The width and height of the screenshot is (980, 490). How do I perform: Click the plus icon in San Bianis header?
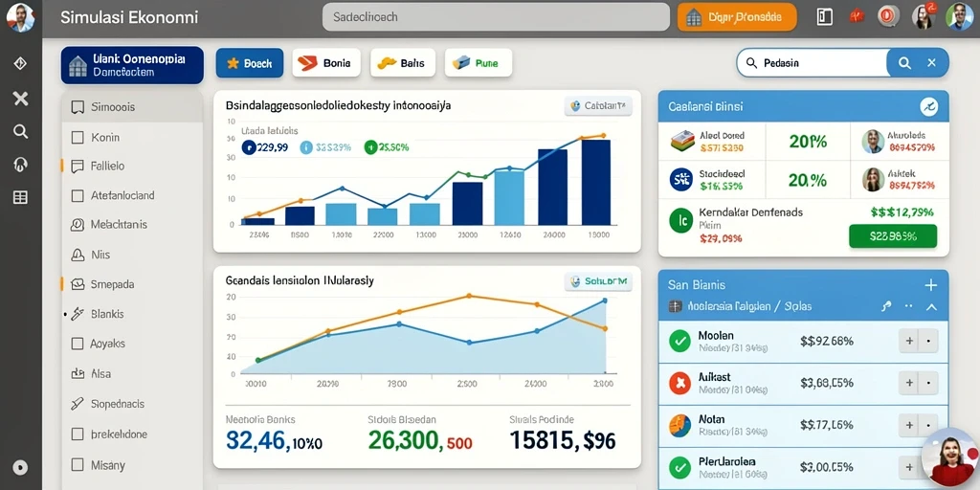click(x=930, y=285)
